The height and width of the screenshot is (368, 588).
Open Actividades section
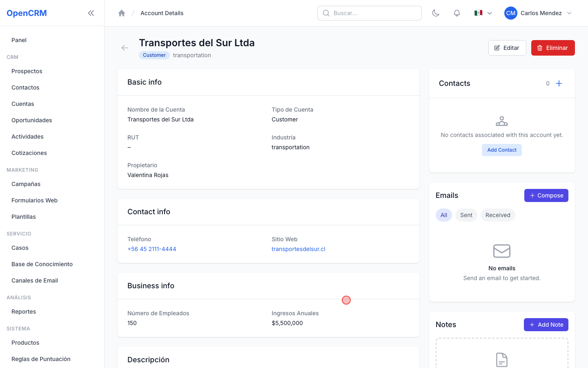click(x=52, y=137)
